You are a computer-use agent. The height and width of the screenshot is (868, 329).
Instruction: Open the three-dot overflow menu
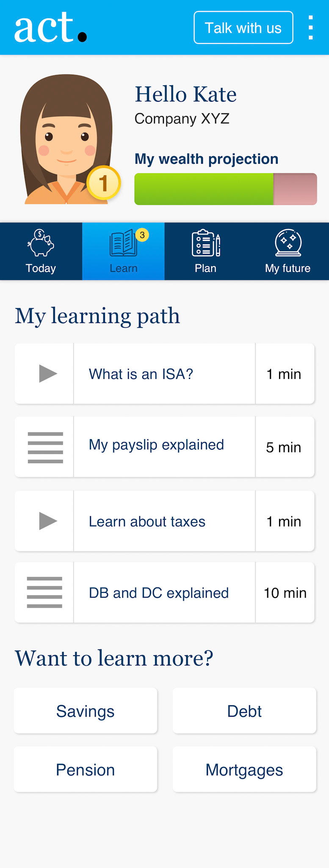pyautogui.click(x=311, y=28)
